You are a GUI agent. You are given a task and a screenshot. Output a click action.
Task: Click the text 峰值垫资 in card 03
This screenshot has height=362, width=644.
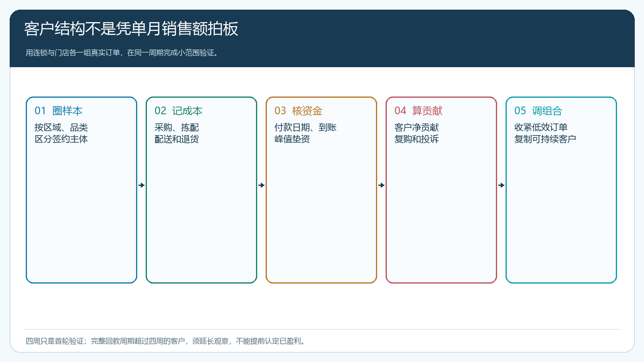(292, 139)
